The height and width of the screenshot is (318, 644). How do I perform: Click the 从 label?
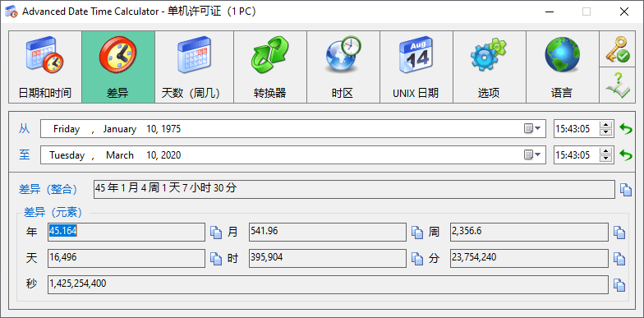(x=25, y=129)
